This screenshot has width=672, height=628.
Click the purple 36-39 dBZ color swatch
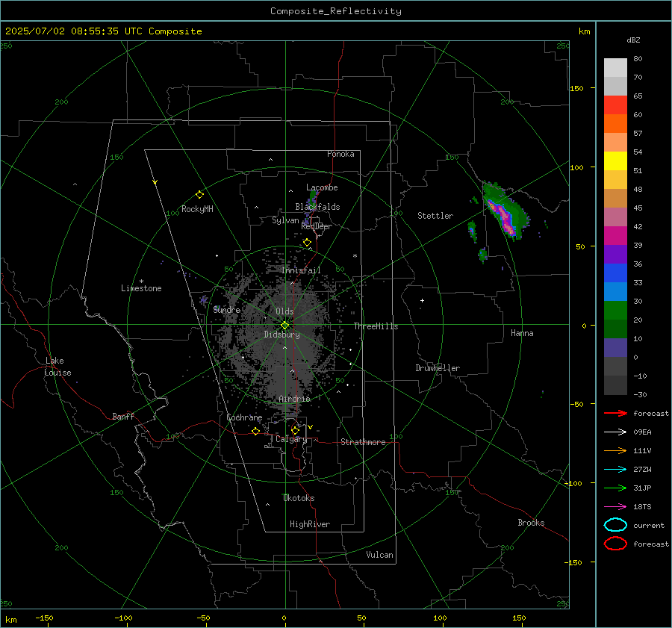click(615, 254)
